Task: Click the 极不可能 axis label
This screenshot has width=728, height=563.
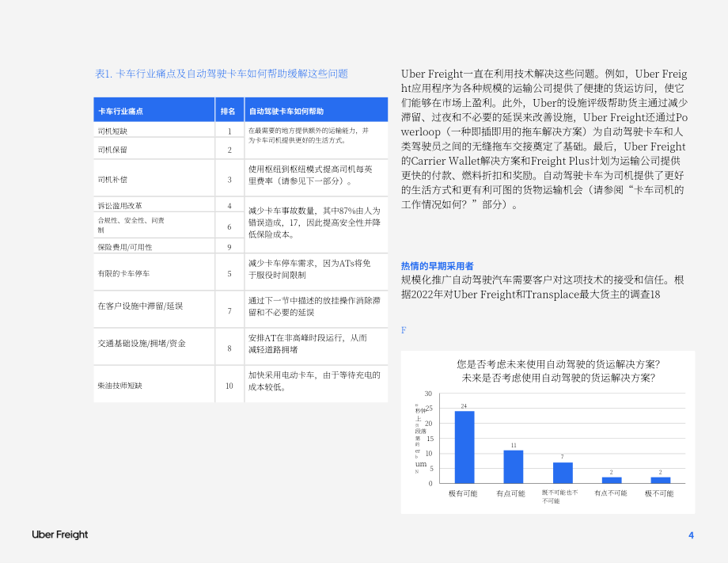Action: (659, 493)
